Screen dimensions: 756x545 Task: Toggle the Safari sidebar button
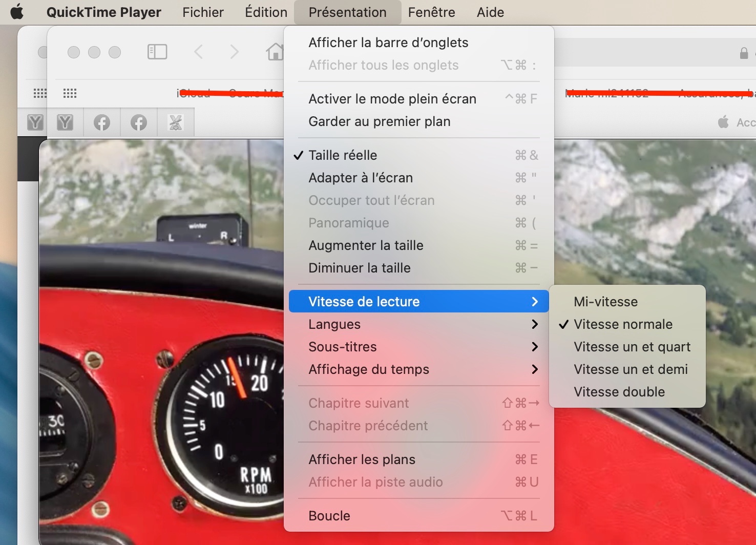[x=157, y=52]
